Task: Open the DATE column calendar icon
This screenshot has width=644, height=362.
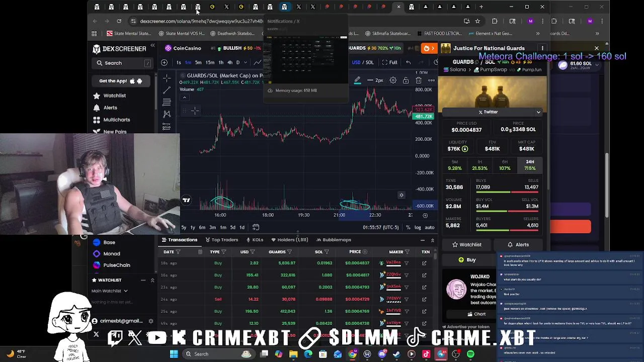Action: [200, 252]
